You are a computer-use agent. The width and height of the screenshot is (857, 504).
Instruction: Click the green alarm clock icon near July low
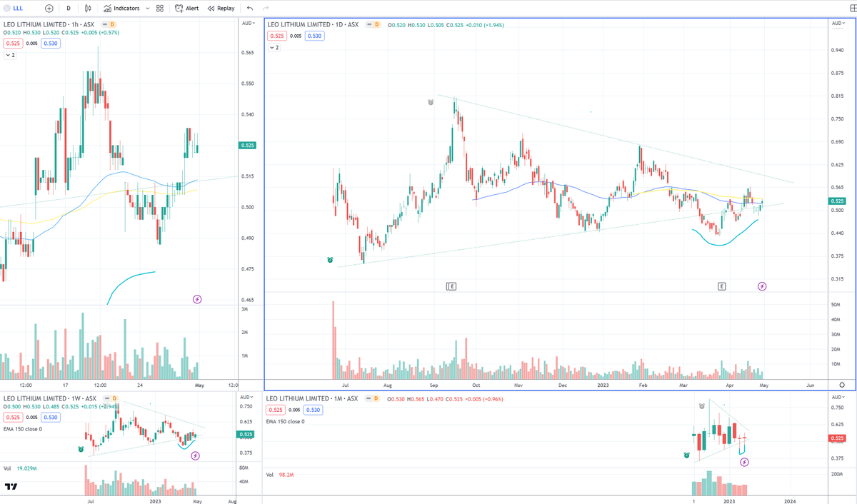coord(330,260)
